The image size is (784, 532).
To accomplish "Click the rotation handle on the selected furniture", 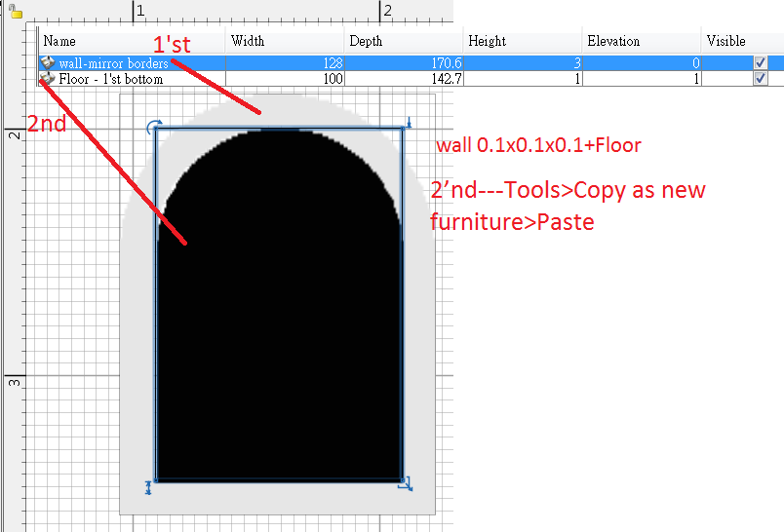I will point(153,127).
